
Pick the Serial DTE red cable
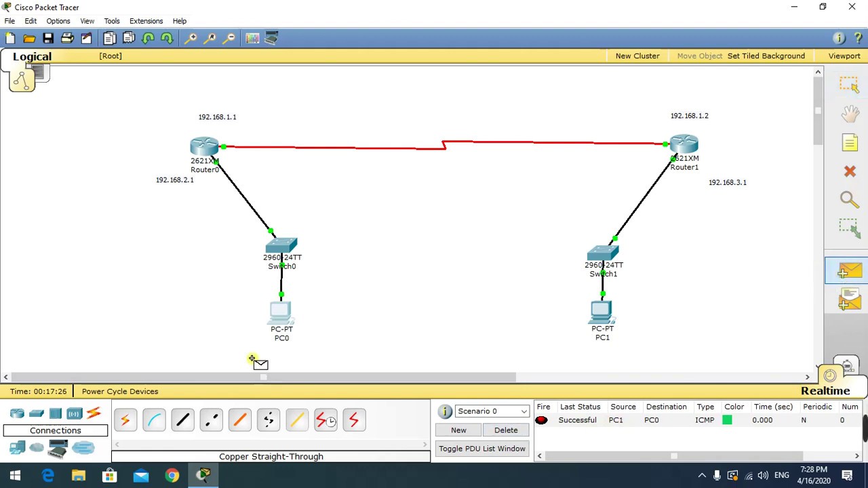click(353, 420)
